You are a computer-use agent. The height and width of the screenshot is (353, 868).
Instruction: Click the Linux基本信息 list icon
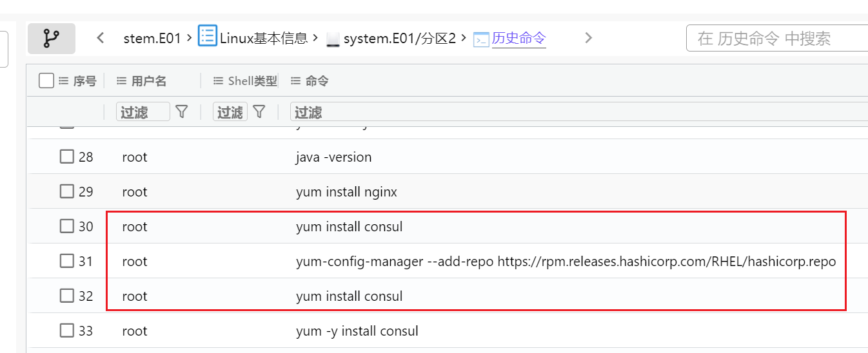207,36
